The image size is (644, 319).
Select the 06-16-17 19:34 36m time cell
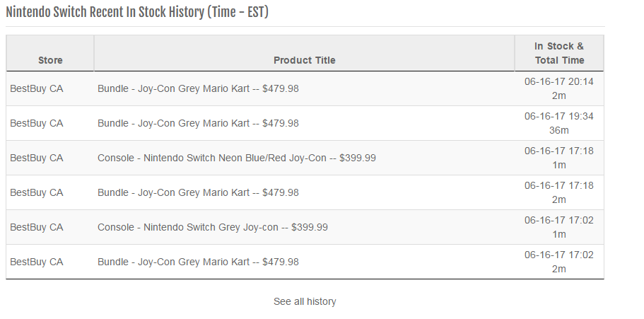tap(559, 123)
